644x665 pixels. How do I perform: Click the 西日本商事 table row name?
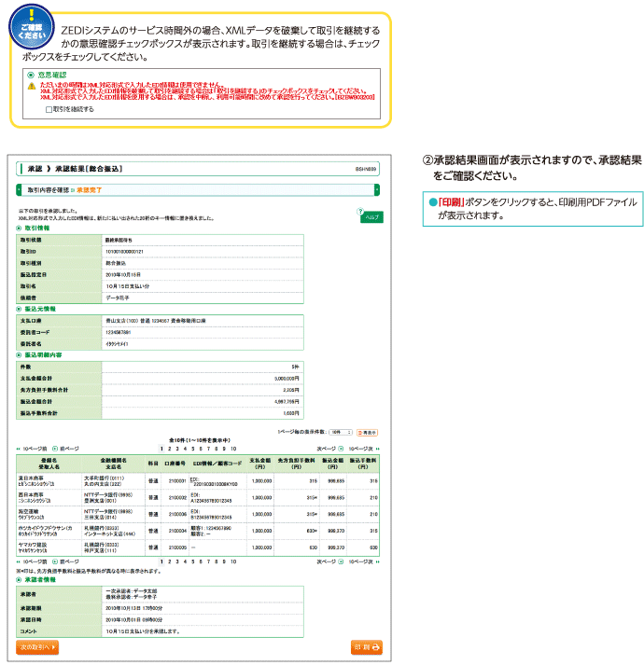pyautogui.click(x=30, y=494)
